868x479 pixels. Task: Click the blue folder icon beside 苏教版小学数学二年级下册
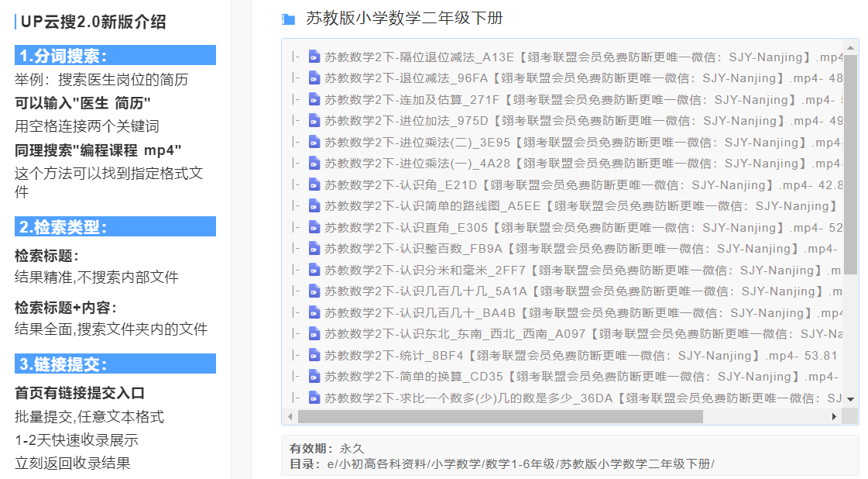pos(288,19)
